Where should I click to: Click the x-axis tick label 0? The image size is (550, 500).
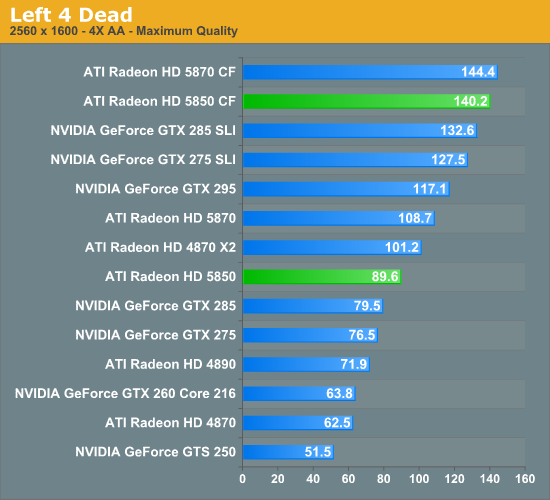(242, 479)
